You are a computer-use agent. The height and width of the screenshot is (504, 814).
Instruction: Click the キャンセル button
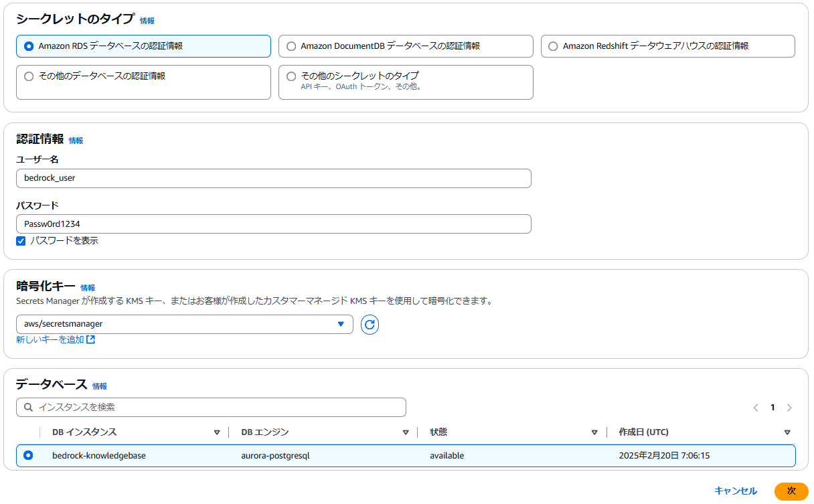coord(736,491)
